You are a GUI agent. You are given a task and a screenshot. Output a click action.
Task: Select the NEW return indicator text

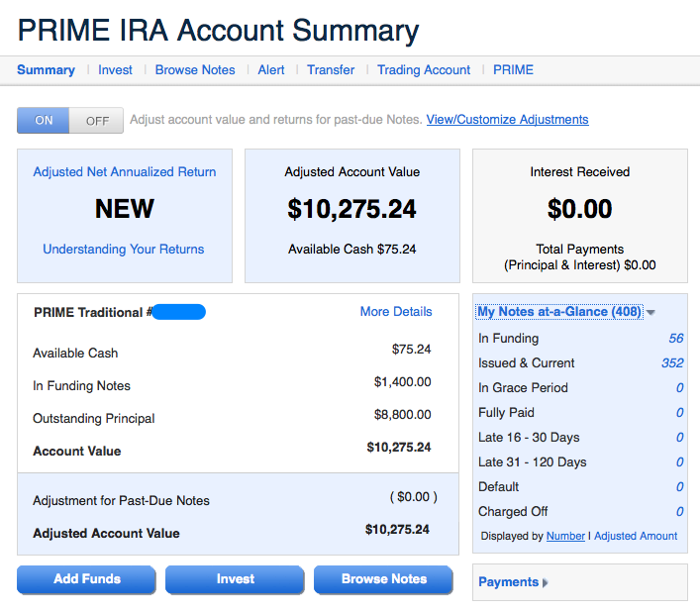click(x=125, y=209)
